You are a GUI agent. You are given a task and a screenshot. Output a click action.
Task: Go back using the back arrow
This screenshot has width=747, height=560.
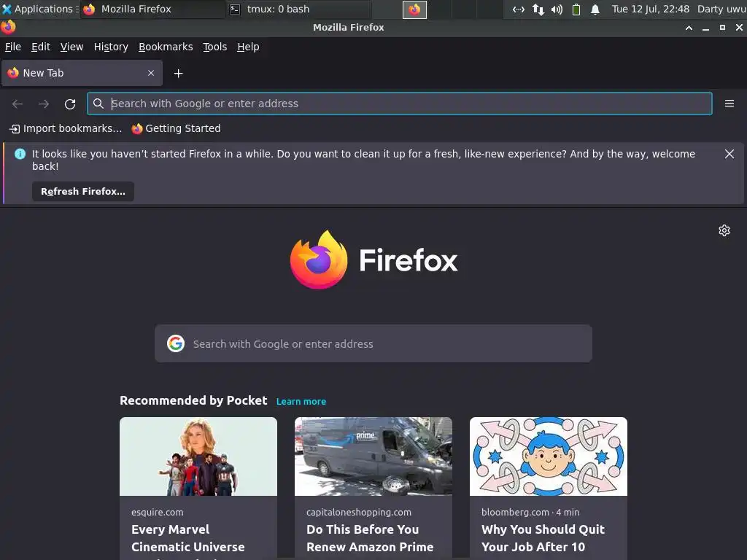tap(18, 104)
